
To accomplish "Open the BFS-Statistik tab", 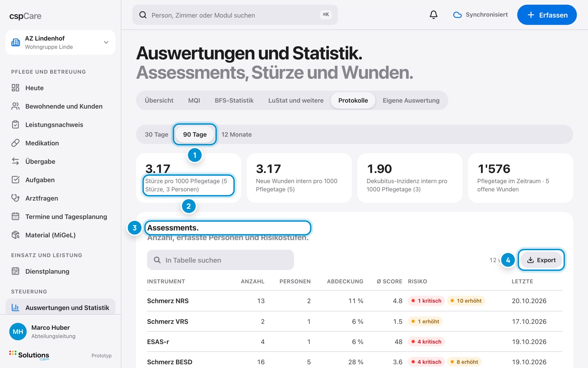I will tap(234, 100).
